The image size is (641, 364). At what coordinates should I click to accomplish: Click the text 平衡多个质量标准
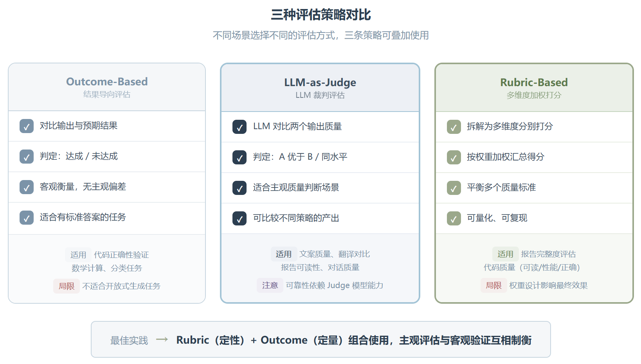point(501,187)
